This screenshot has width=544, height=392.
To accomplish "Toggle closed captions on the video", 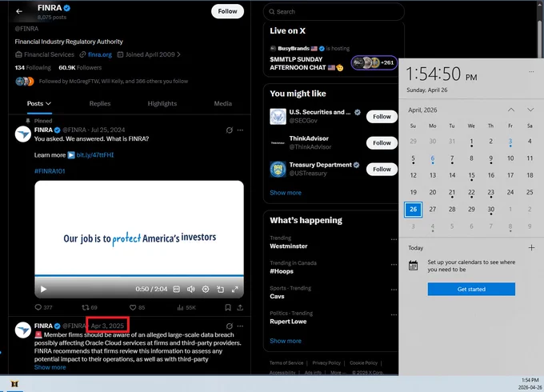I will tap(177, 289).
